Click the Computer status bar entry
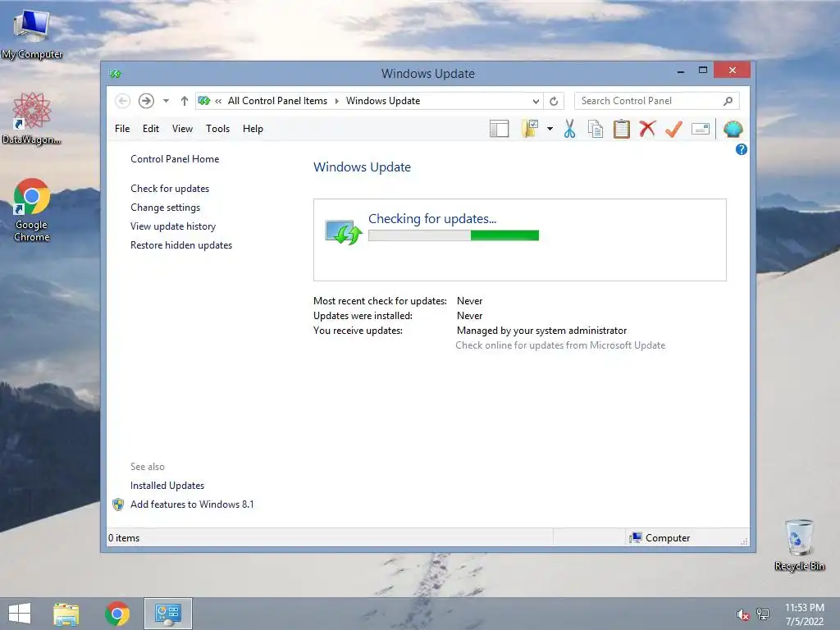This screenshot has height=630, width=840. [660, 538]
